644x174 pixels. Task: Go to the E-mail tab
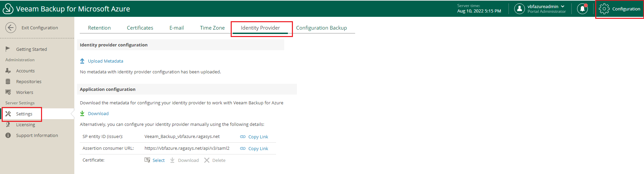(177, 28)
